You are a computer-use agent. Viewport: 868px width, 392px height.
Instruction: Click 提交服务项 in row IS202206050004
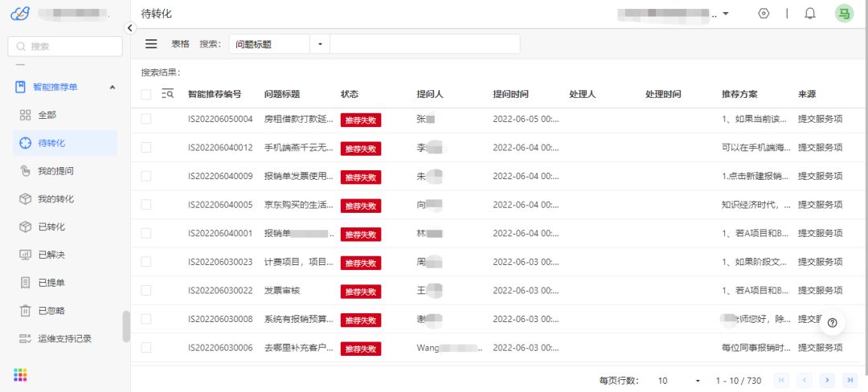pos(821,119)
